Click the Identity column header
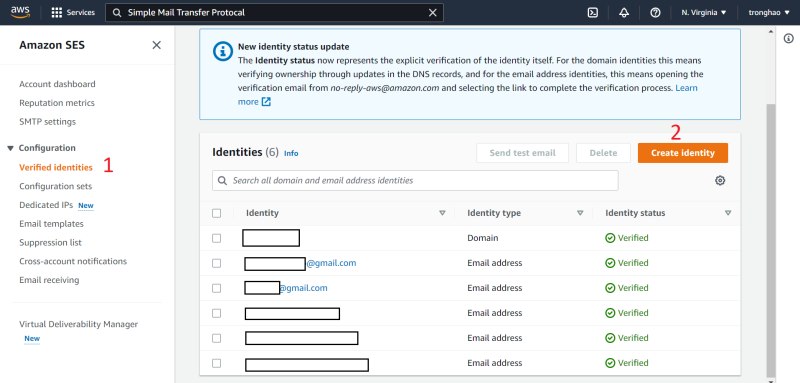Image resolution: width=800 pixels, height=383 pixels. point(262,213)
